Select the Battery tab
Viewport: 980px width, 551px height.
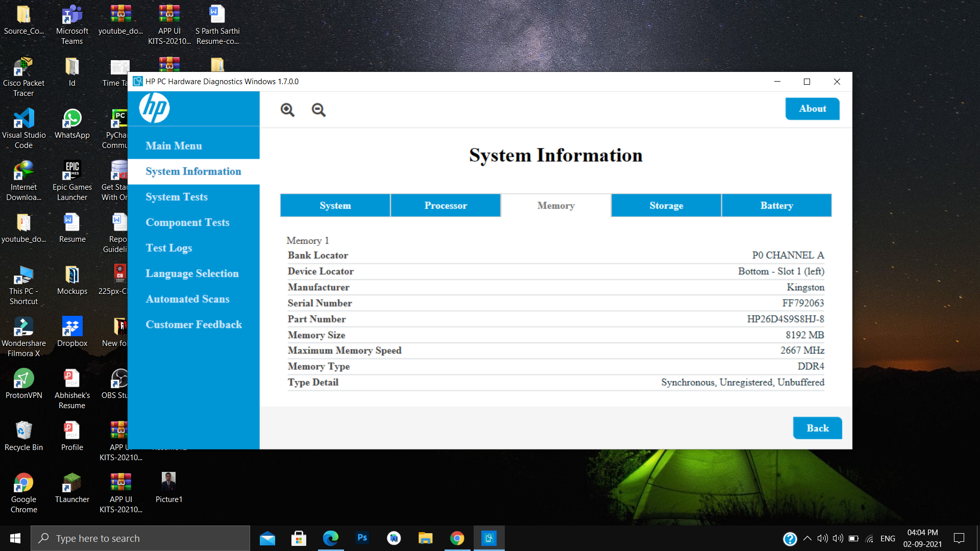click(776, 205)
